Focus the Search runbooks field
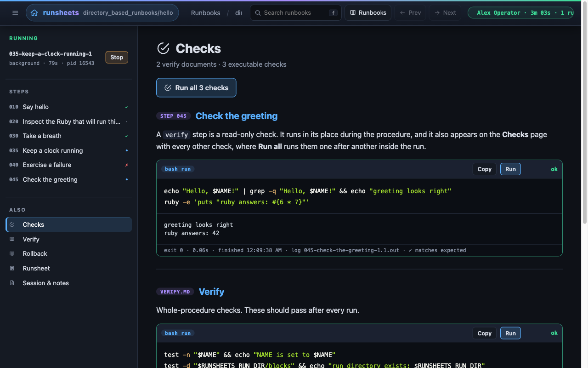Image resolution: width=588 pixels, height=368 pixels. pyautogui.click(x=296, y=13)
